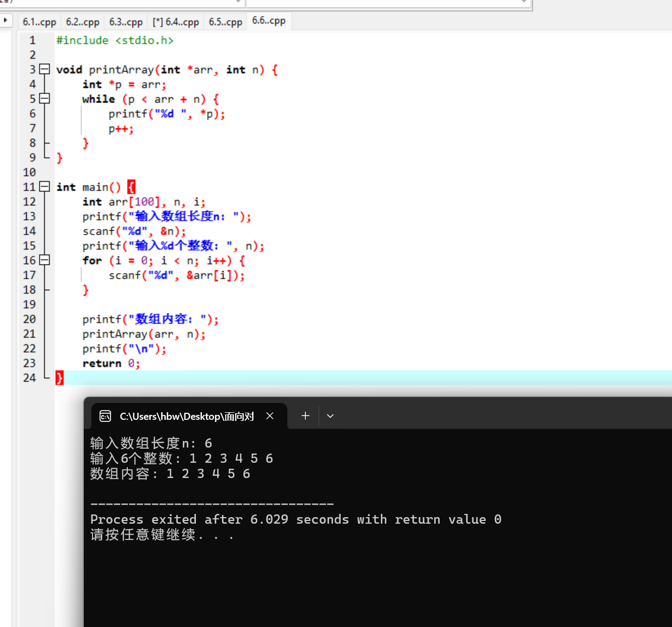The height and width of the screenshot is (627, 672).
Task: Click the '输入6个整数' console line
Action: (x=182, y=458)
